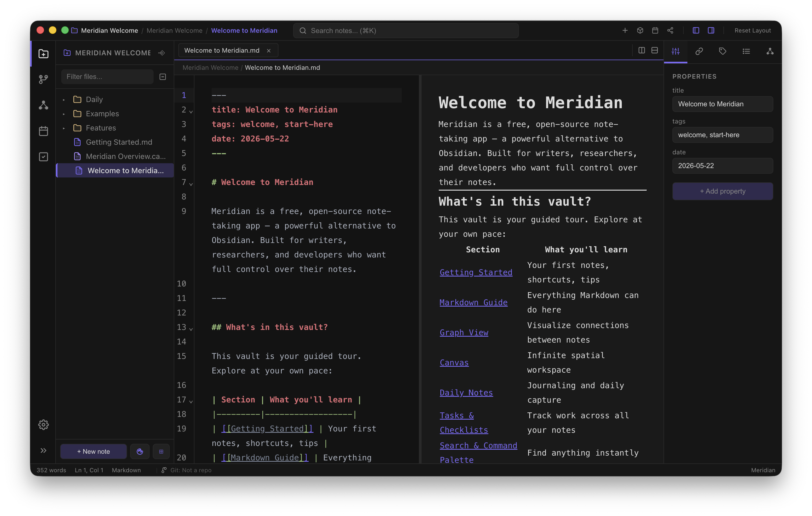Viewport: 812px width, 516px height.
Task: Click the calendar icon in title bar
Action: click(x=655, y=31)
